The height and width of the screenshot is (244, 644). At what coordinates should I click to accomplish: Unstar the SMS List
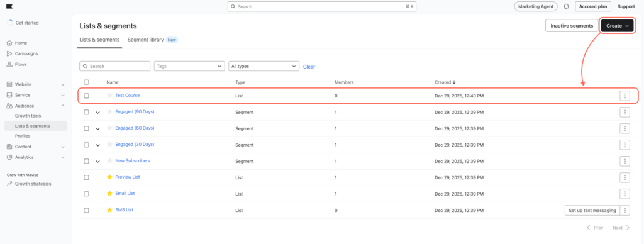click(109, 210)
